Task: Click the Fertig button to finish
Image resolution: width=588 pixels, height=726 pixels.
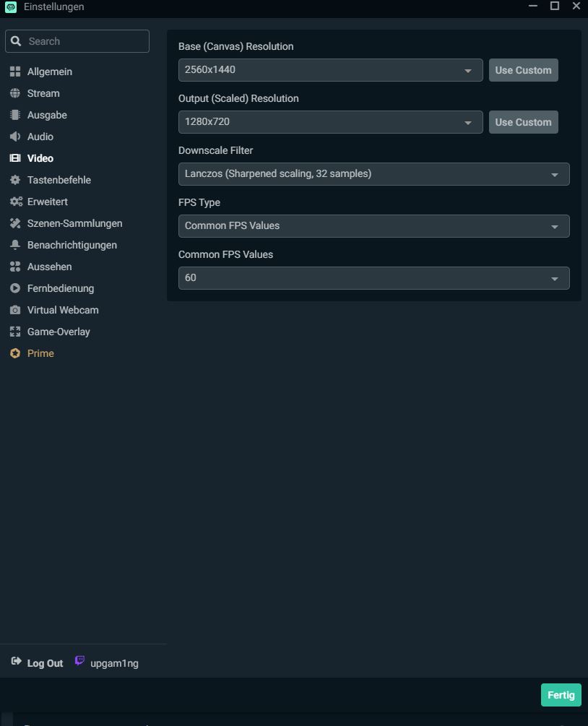Action: point(561,694)
